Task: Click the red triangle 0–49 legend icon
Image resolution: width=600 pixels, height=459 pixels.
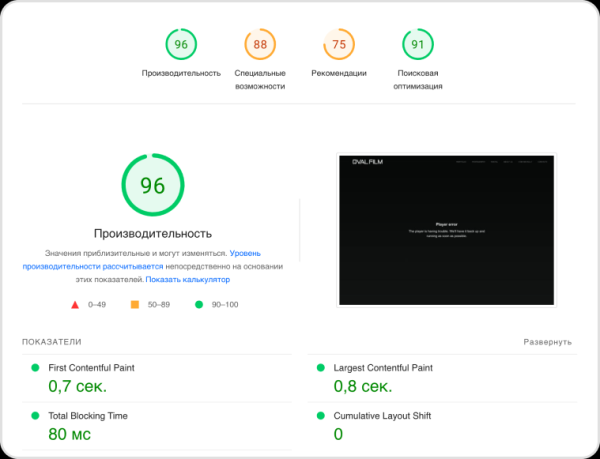Action: [x=74, y=305]
